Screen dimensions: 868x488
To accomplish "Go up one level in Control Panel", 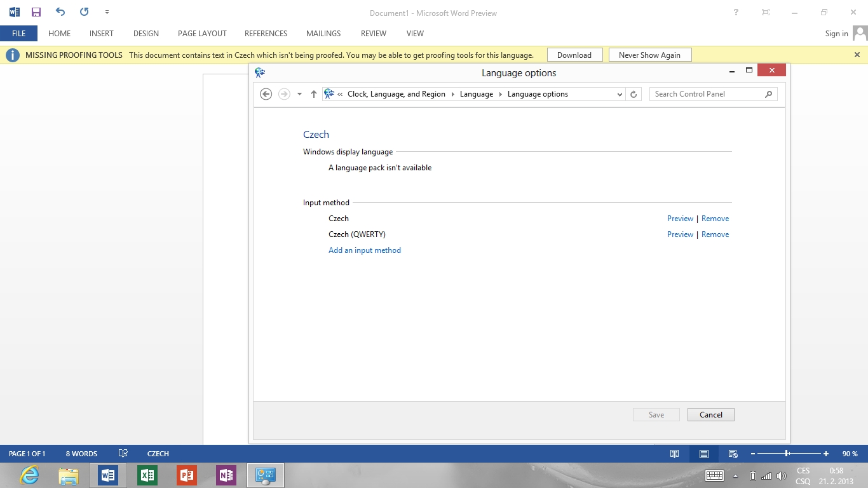I will (x=313, y=94).
